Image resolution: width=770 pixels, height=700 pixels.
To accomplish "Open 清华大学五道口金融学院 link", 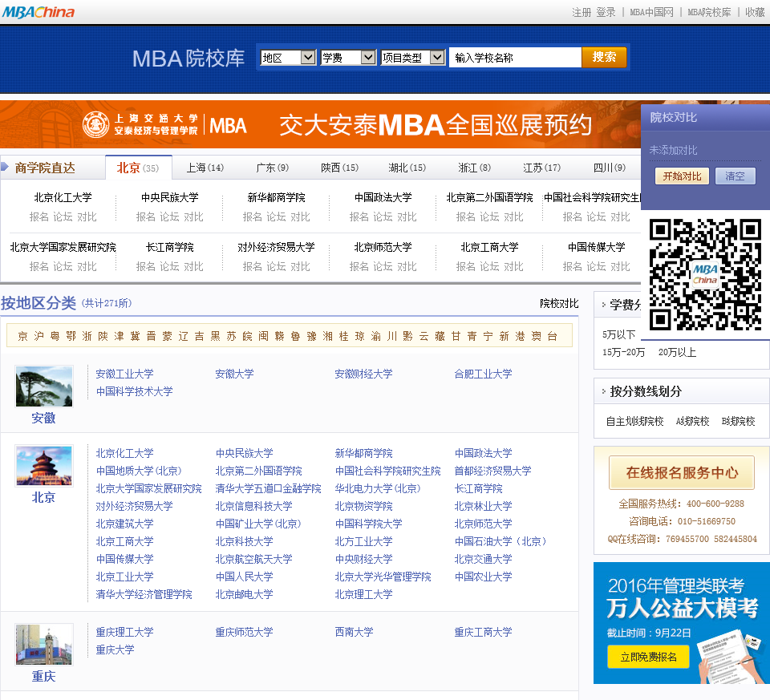I will point(268,488).
